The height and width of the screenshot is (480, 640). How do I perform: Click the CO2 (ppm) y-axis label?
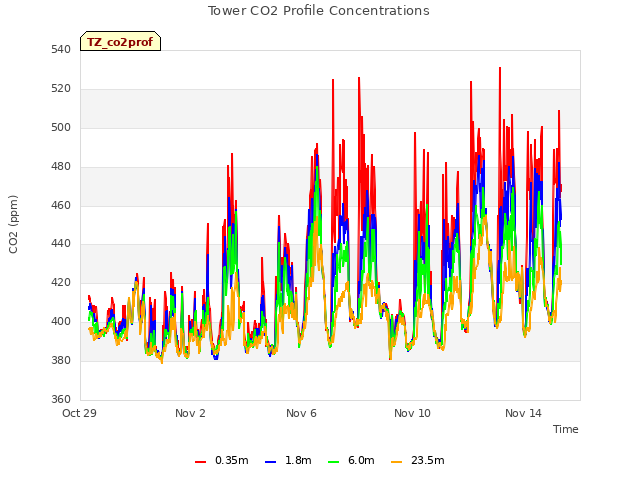coord(13,224)
